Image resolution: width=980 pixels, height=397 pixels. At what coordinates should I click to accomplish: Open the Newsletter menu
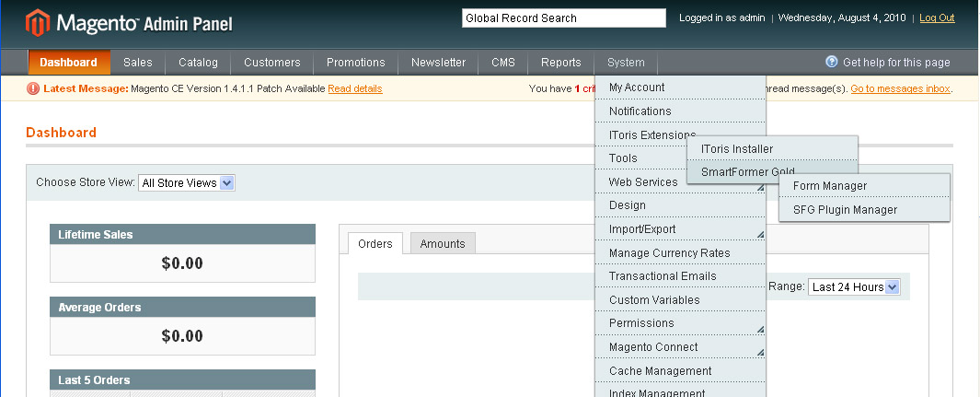(x=438, y=63)
